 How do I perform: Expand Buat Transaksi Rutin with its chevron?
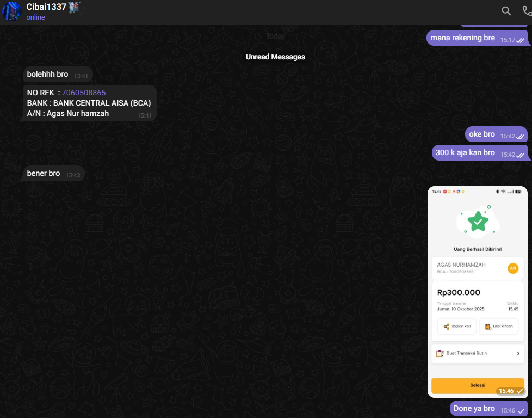click(x=518, y=354)
